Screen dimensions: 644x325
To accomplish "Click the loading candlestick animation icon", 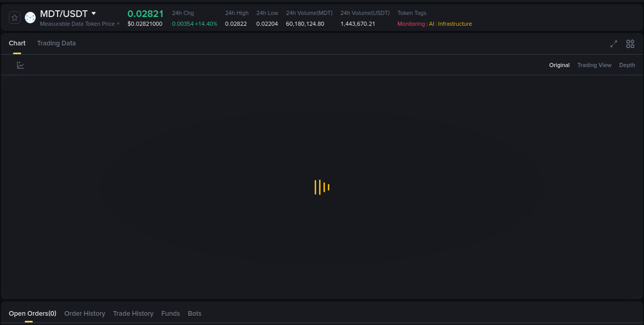I will (x=321, y=187).
